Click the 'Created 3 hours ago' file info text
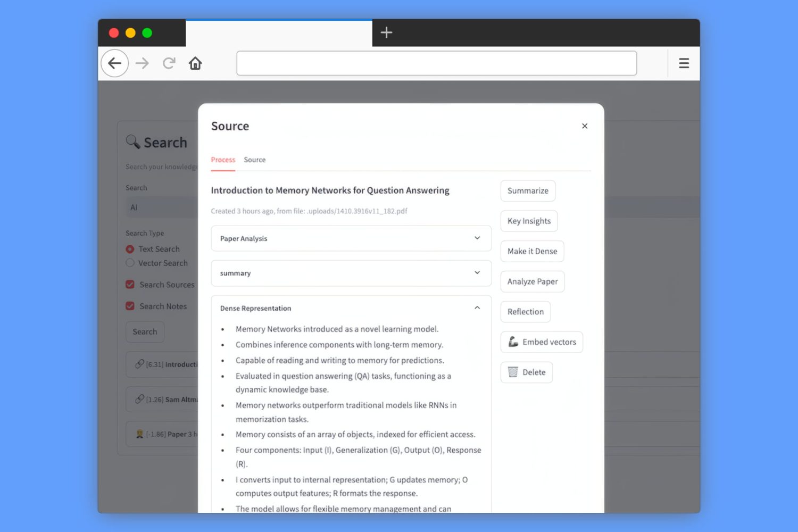Screen dimensions: 798x532 309,211
